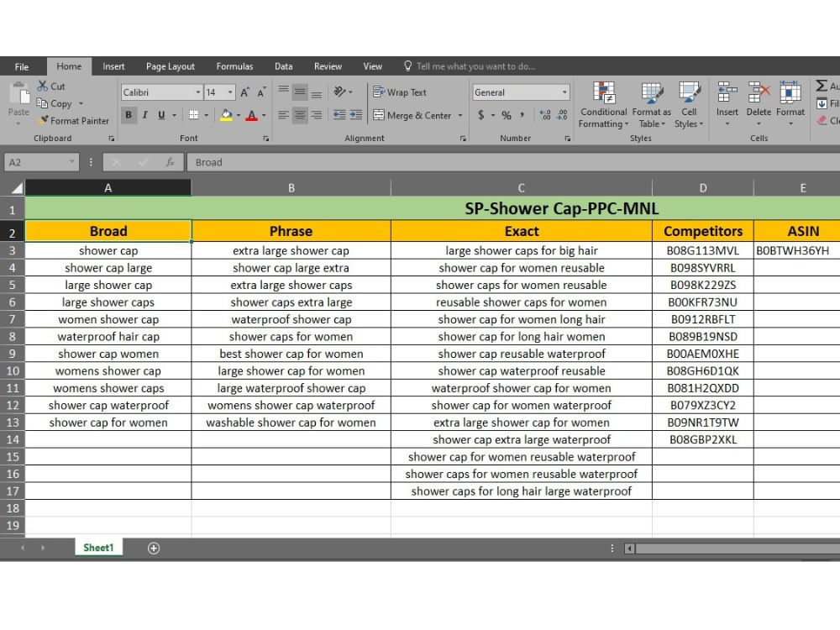
Task: Click Insert cells icon
Action: tap(727, 92)
